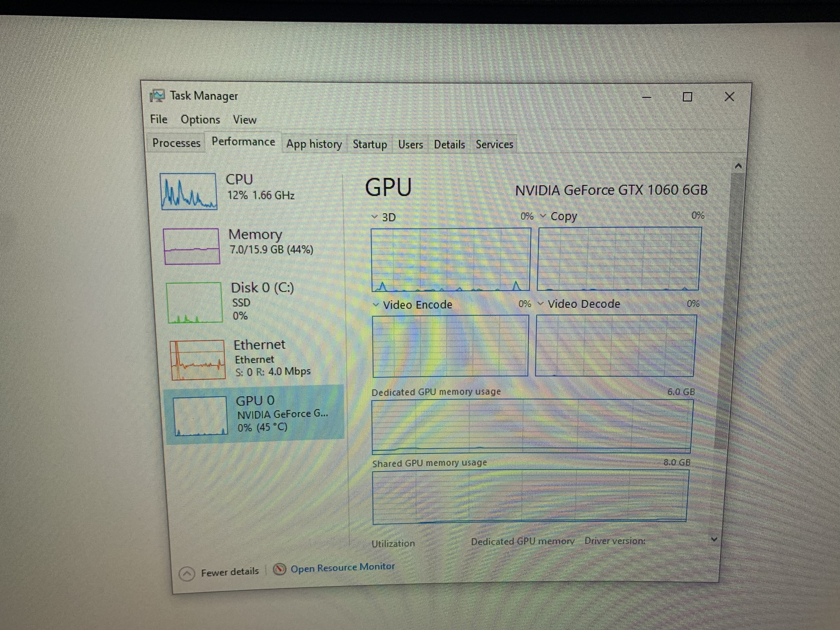Click the GPU heading text
The image size is (840, 630).
click(x=388, y=187)
